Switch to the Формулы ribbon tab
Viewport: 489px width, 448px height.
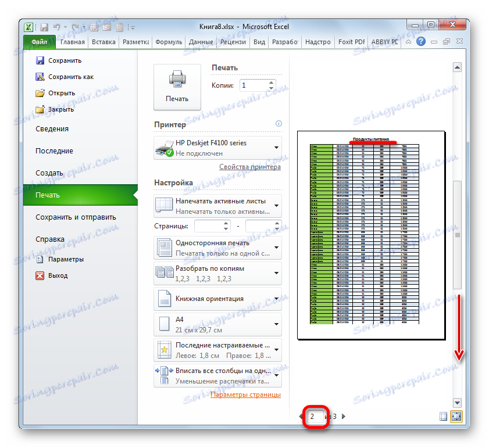point(169,42)
